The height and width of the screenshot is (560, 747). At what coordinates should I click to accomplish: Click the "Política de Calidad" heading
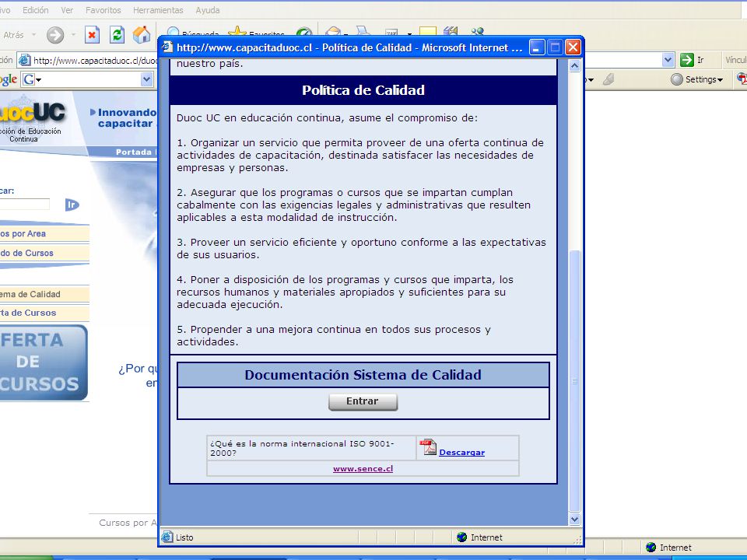click(x=363, y=90)
